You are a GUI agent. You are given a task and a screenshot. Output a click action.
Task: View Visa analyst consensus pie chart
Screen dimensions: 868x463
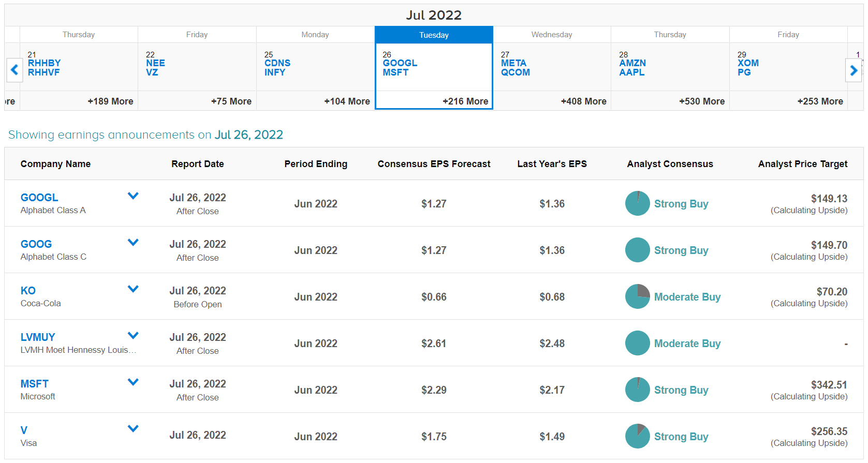click(637, 436)
